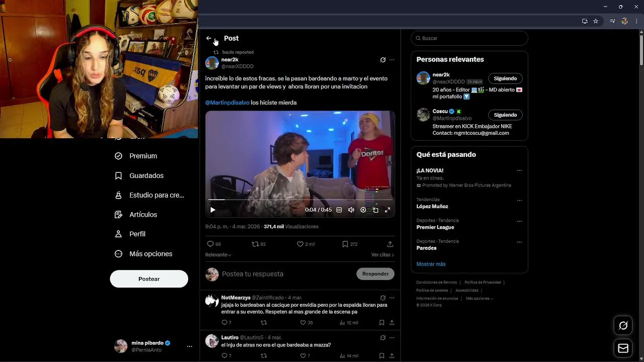Open Ver citas link

click(382, 255)
